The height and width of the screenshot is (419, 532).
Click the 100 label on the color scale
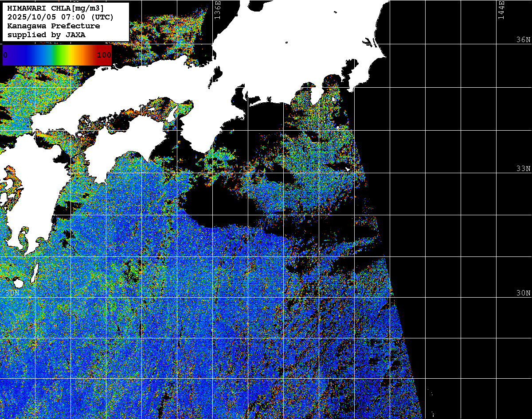104,55
